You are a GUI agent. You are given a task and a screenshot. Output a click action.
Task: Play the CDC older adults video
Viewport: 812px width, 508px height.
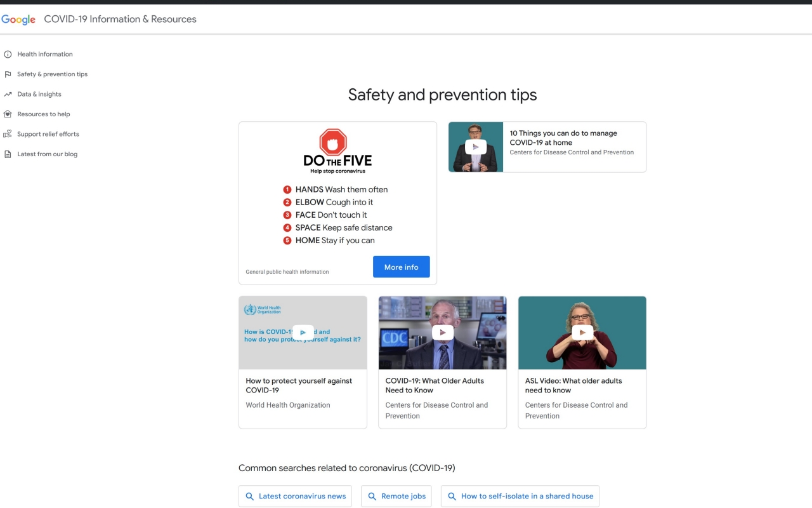coord(442,333)
